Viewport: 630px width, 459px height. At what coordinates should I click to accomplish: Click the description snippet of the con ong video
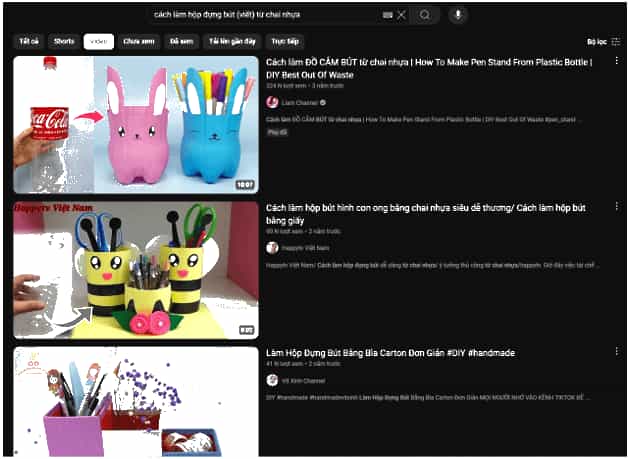[433, 265]
